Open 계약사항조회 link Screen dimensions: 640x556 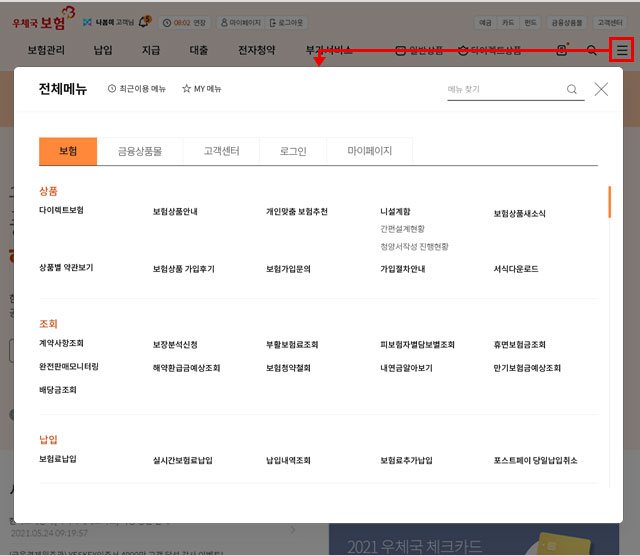[x=61, y=343]
